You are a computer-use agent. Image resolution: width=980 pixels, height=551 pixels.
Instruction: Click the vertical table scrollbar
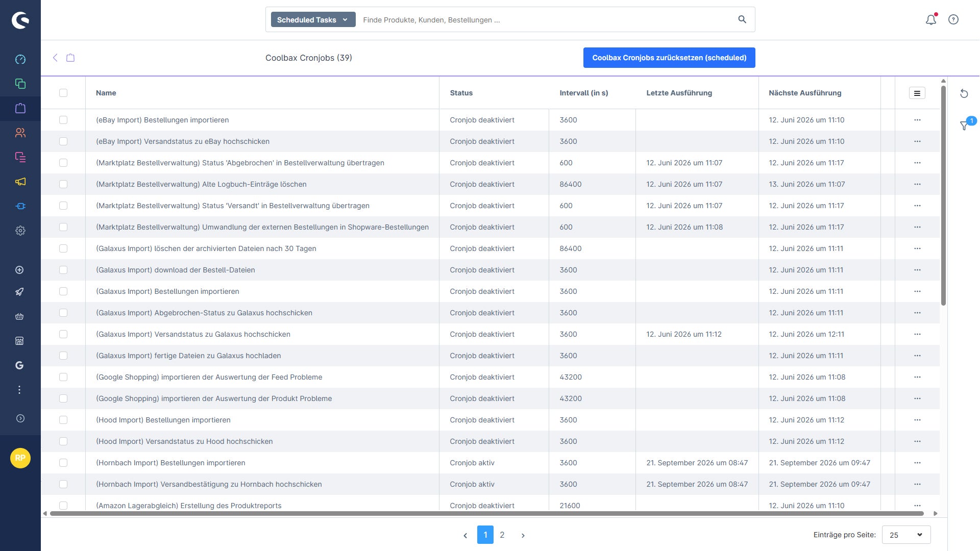click(x=943, y=196)
